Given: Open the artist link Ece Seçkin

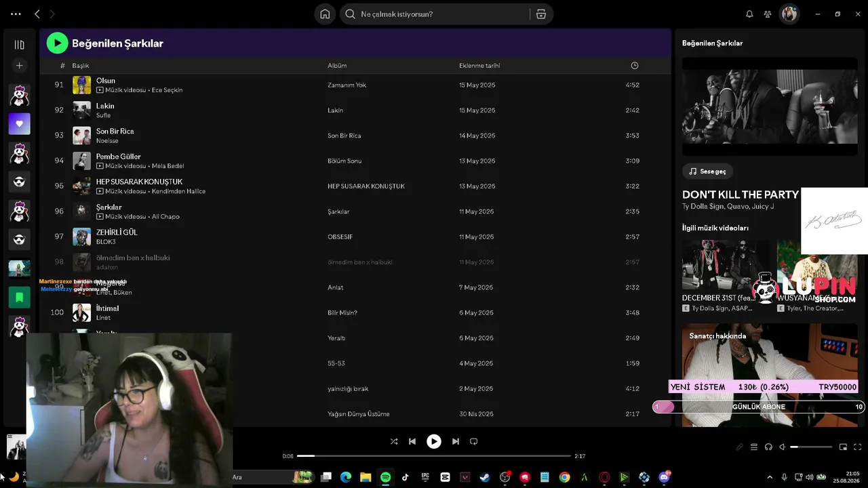Looking at the screenshot, I should click(167, 90).
